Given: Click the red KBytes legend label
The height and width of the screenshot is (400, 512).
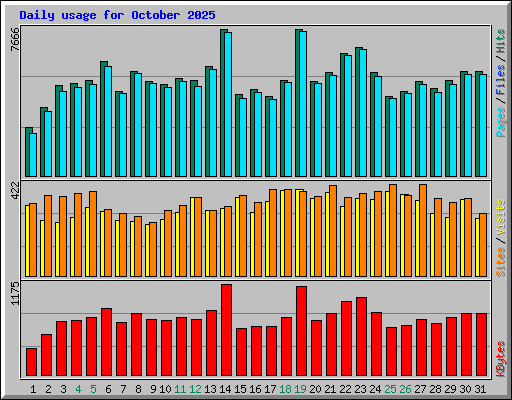Looking at the screenshot, I should pyautogui.click(x=501, y=359).
